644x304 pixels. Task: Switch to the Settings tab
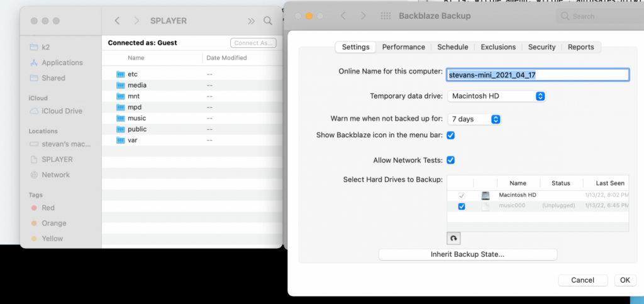pyautogui.click(x=356, y=47)
